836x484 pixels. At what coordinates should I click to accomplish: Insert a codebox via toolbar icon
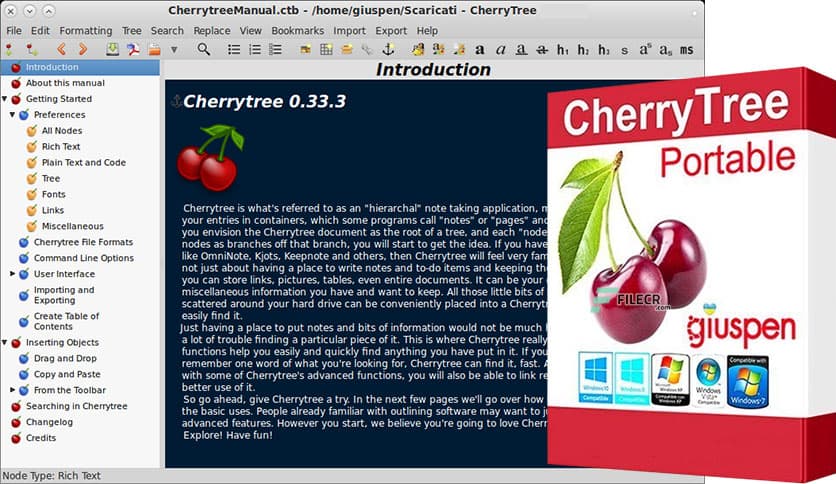pos(347,50)
